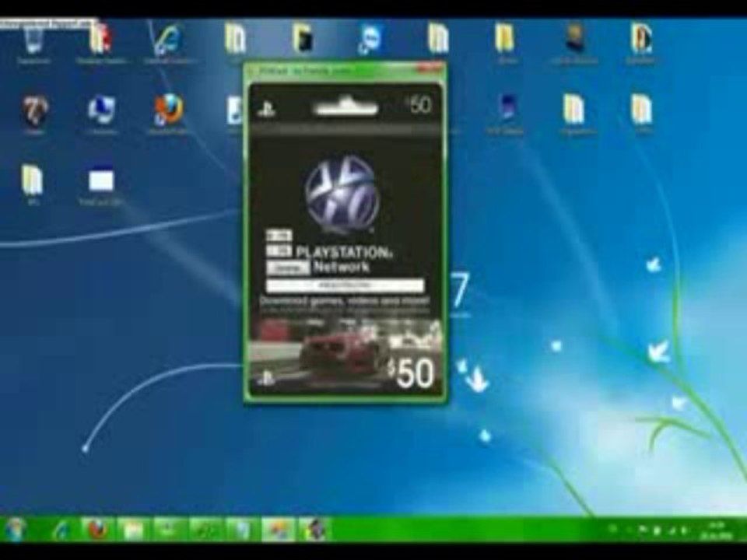Select the small blue device icon on the desktop

tap(507, 107)
